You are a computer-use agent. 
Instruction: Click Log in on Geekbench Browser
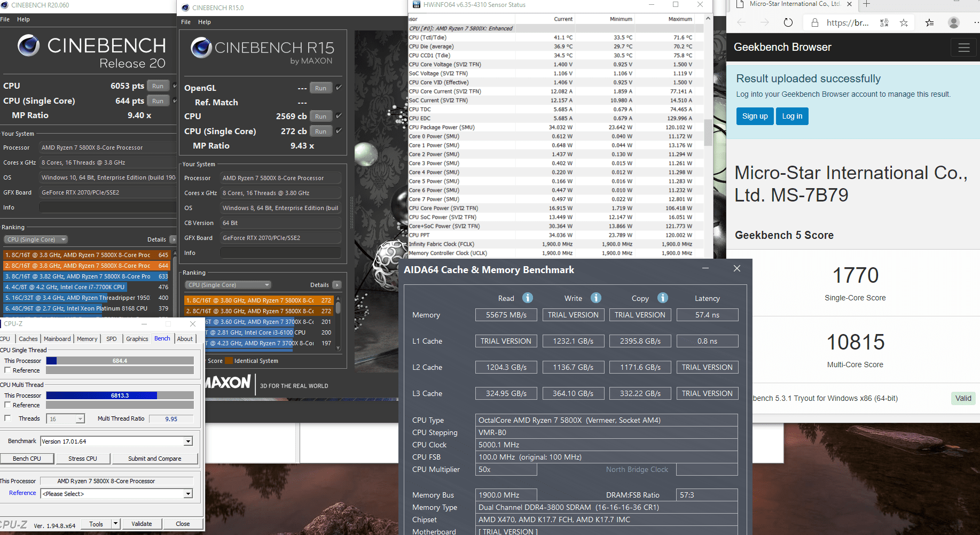(x=793, y=116)
